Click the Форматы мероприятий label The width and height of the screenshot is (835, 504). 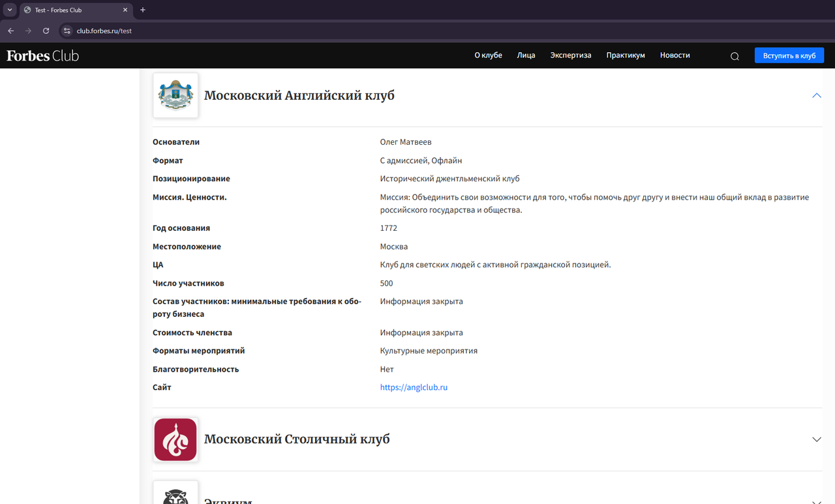coord(199,351)
